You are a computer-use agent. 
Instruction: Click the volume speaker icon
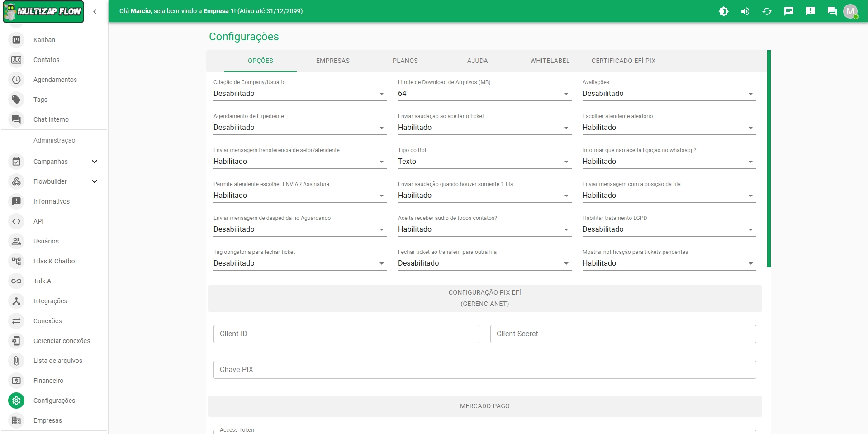point(745,11)
